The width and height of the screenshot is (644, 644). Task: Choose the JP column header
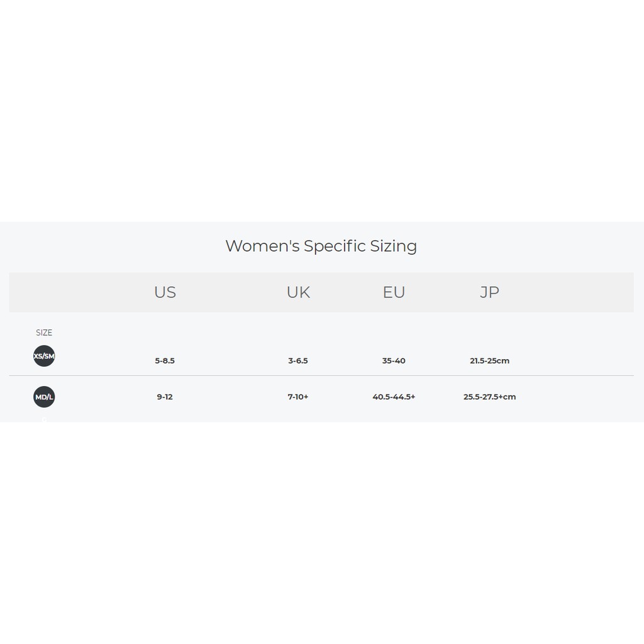pyautogui.click(x=489, y=292)
